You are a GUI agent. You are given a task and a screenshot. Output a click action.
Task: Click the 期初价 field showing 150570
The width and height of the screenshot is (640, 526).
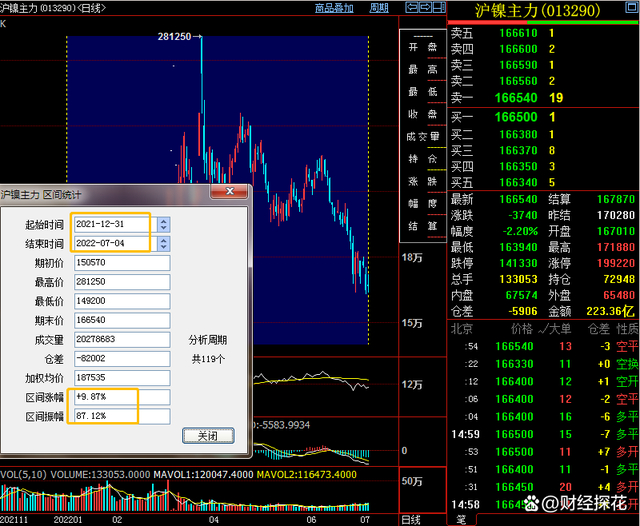(122, 262)
